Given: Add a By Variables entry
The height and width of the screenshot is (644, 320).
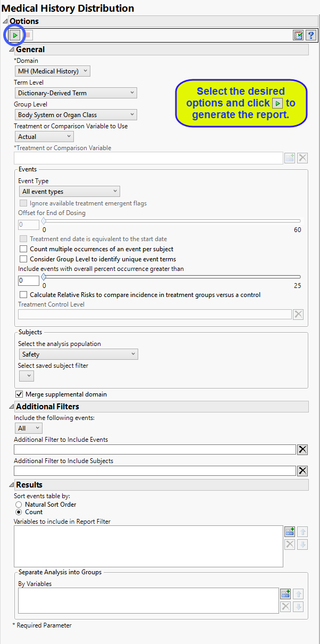Looking at the screenshot, I should pyautogui.click(x=285, y=593).
